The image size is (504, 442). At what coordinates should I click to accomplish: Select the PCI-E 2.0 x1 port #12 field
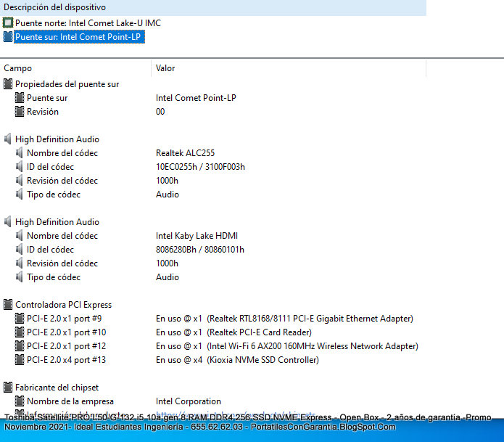67,346
